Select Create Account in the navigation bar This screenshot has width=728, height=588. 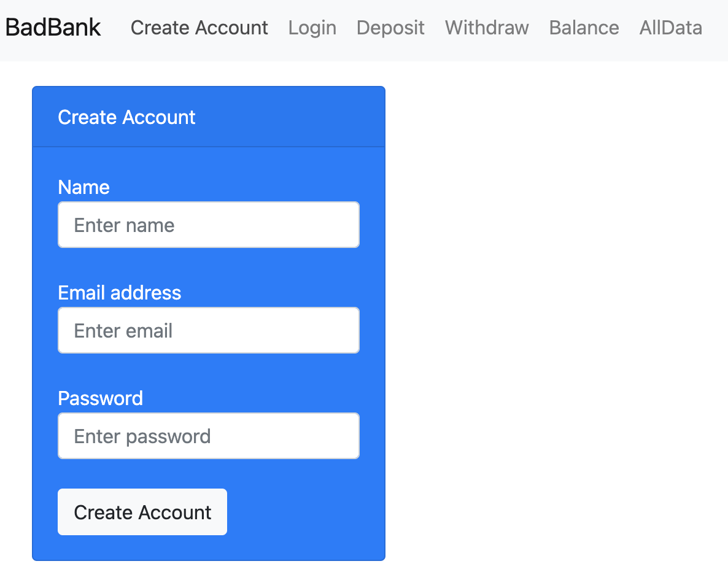(x=199, y=28)
